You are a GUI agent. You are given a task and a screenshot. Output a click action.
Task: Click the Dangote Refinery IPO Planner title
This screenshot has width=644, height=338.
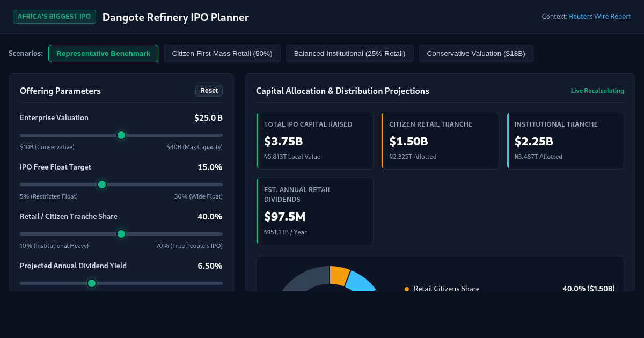point(175,17)
